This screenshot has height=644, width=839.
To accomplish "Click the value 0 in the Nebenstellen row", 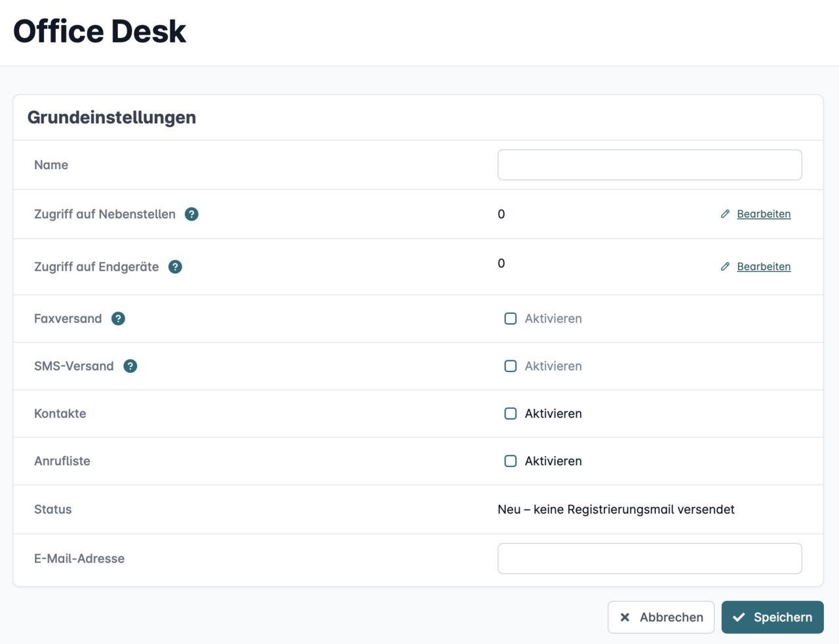I will click(x=501, y=214).
